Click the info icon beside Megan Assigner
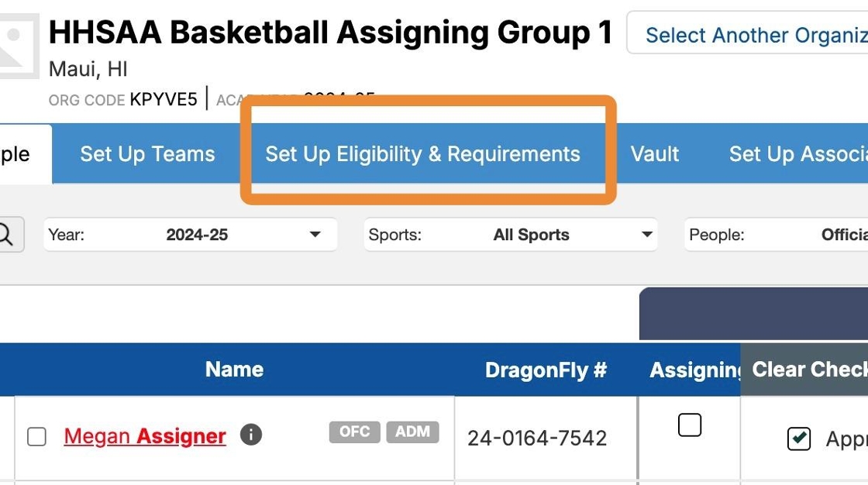 [250, 435]
